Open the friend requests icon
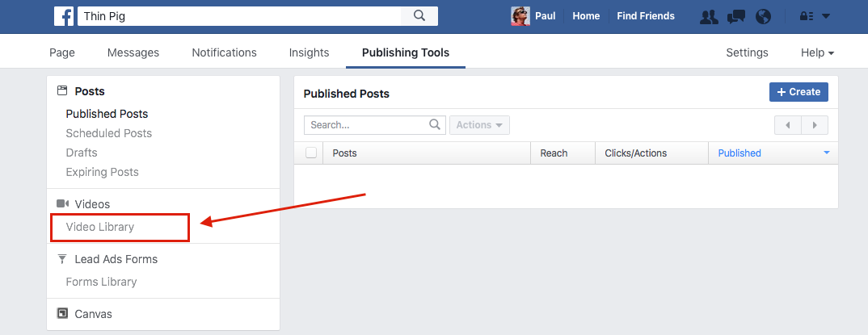Viewport: 868px width, 335px height. (x=709, y=17)
